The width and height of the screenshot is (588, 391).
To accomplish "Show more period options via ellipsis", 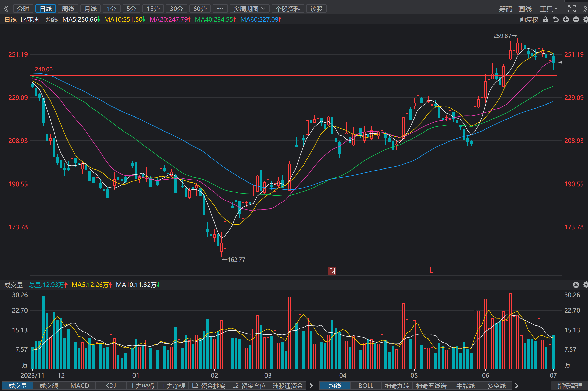I will point(220,9).
